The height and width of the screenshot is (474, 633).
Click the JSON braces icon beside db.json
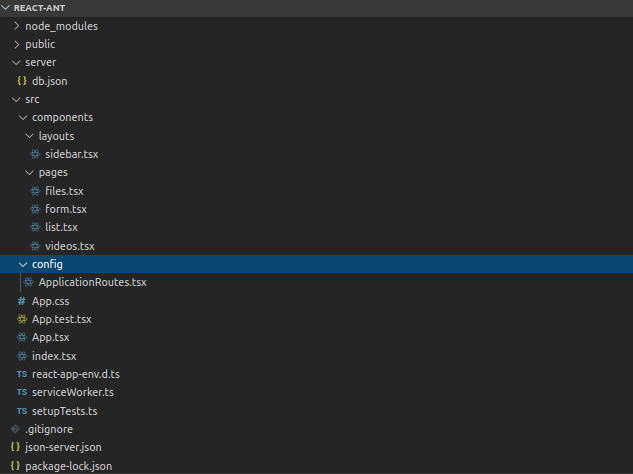click(x=22, y=81)
